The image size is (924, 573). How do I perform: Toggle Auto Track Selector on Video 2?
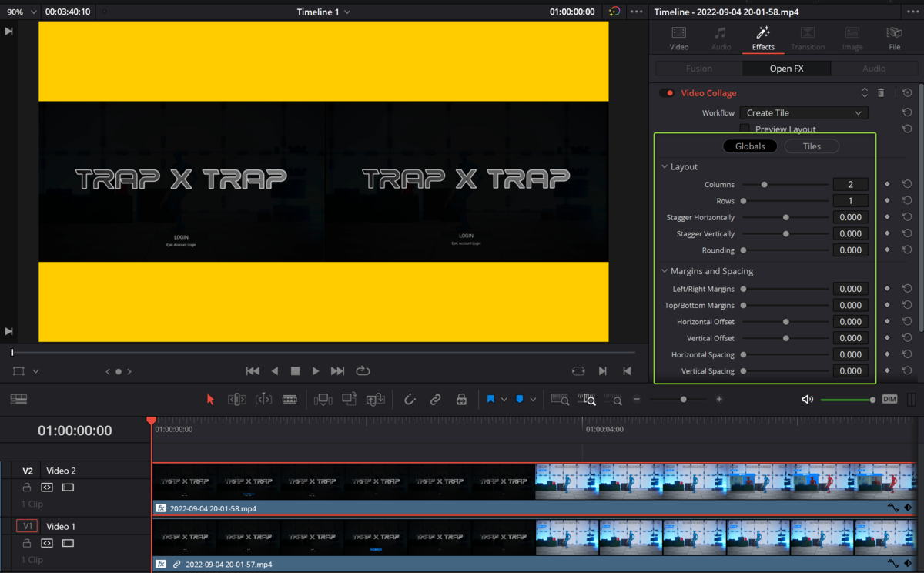(47, 488)
